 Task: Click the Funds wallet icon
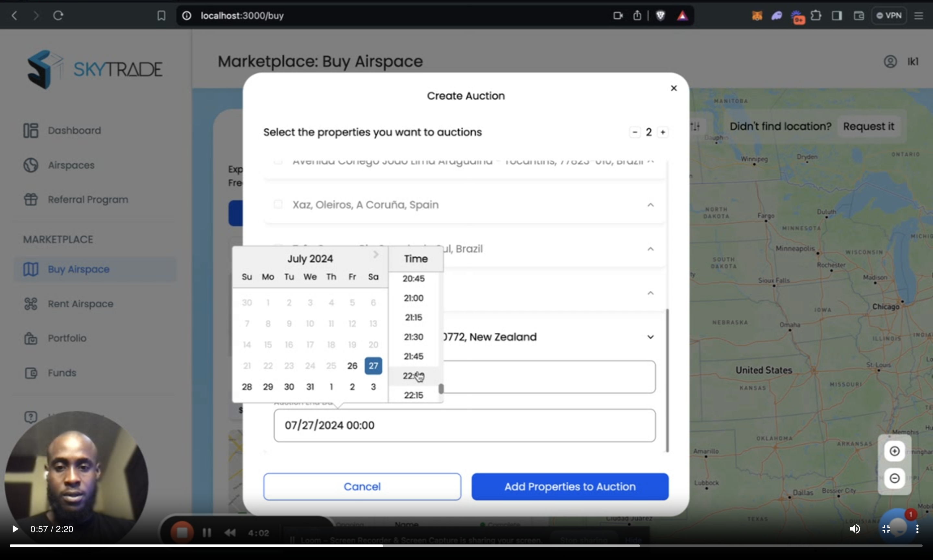click(x=30, y=373)
